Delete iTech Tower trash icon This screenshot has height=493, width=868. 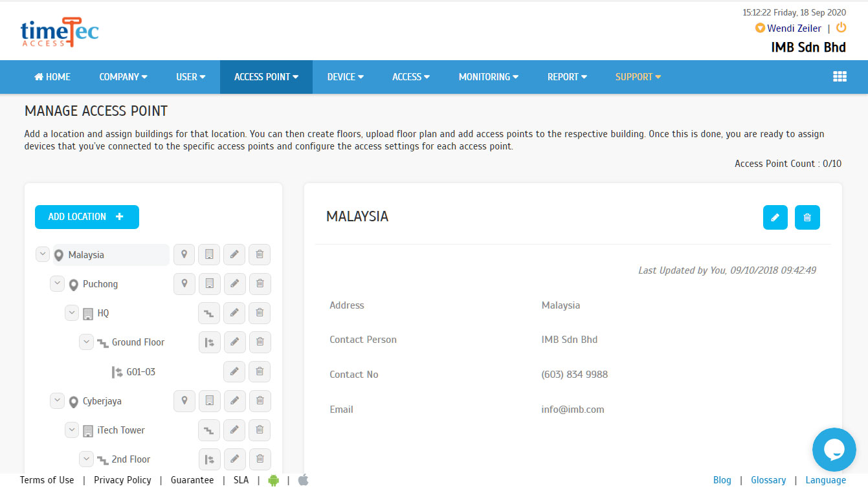point(260,430)
